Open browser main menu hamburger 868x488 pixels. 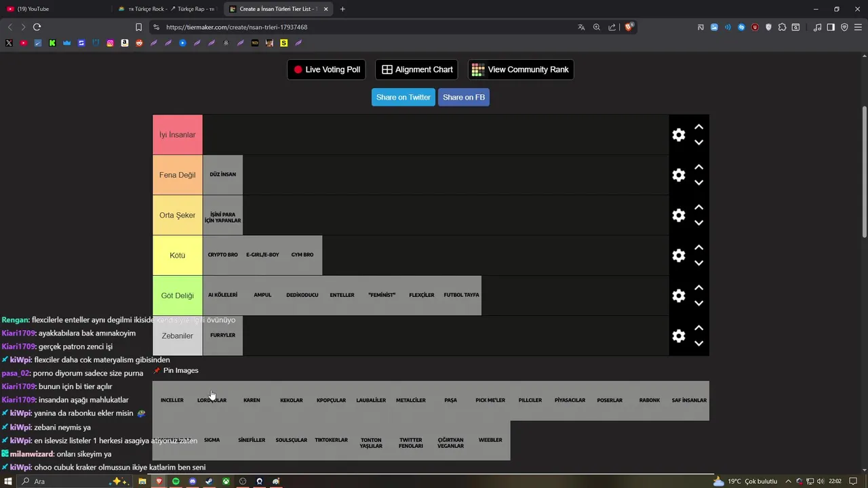pyautogui.click(x=859, y=27)
